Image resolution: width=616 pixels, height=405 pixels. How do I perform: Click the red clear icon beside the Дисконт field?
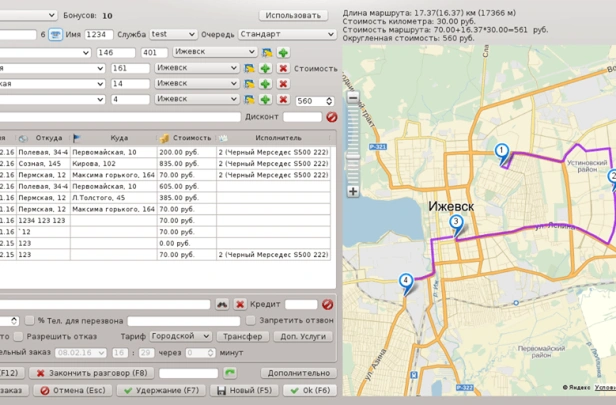click(x=331, y=117)
